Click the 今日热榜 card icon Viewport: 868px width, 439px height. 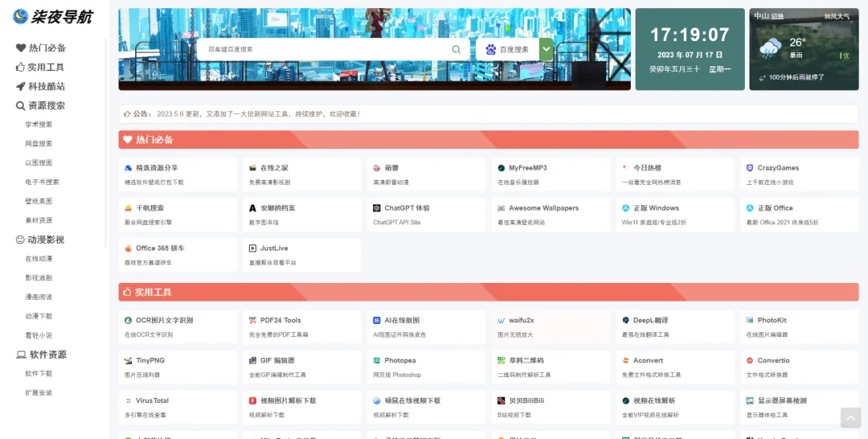tap(625, 168)
